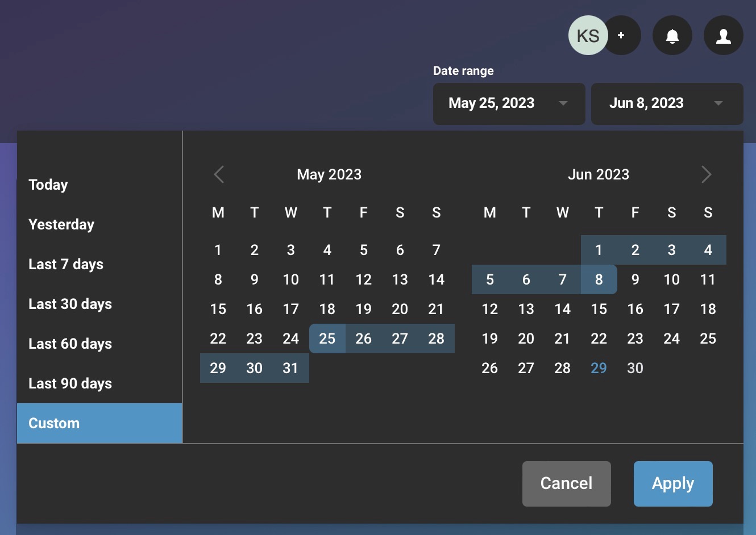The width and height of the screenshot is (756, 535).
Task: Pick June 8 in the calendar
Action: click(599, 279)
